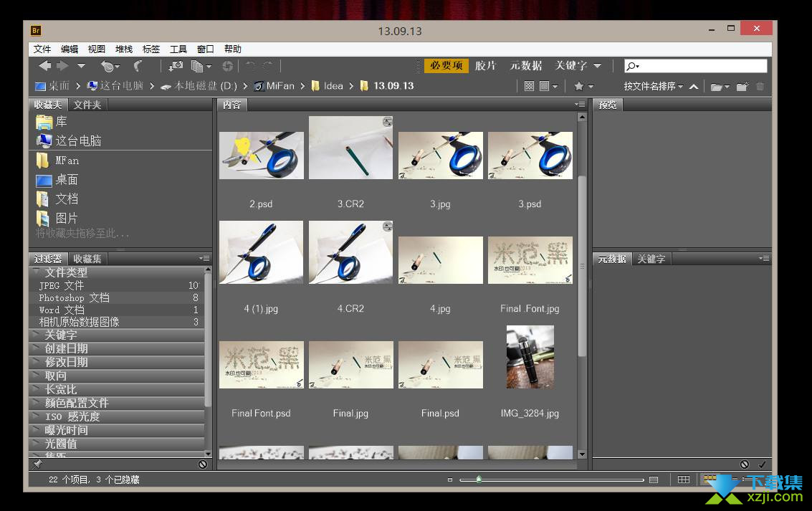The height and width of the screenshot is (511, 812).
Task: Click the grid lock icon in status bar
Action: [x=684, y=479]
